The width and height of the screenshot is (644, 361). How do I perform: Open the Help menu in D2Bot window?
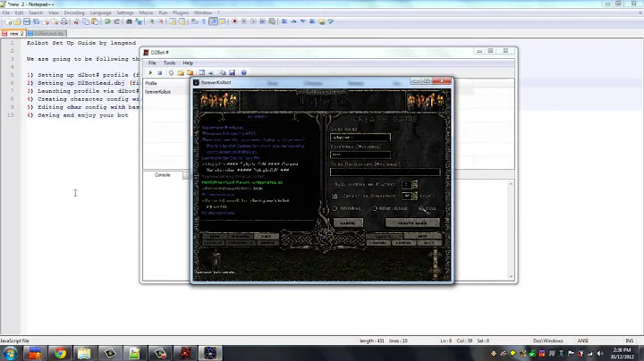click(188, 63)
